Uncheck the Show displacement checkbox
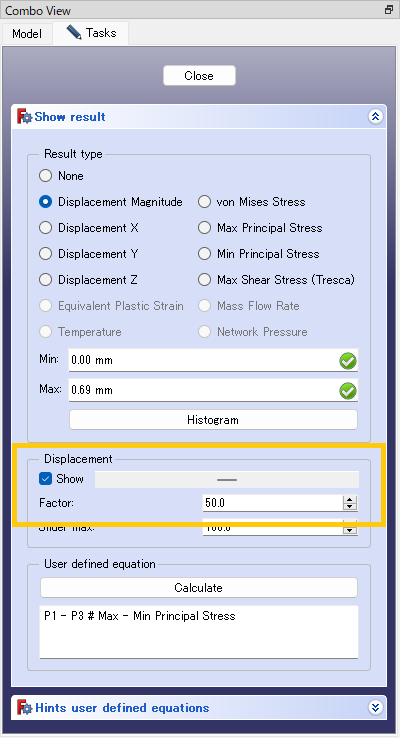The image size is (400, 738). click(x=45, y=479)
